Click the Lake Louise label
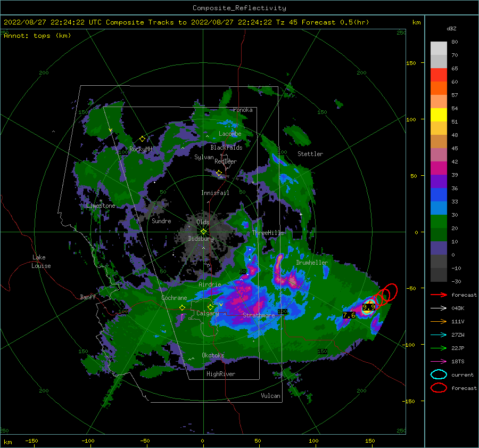This screenshot has width=479, height=448. pos(41,262)
